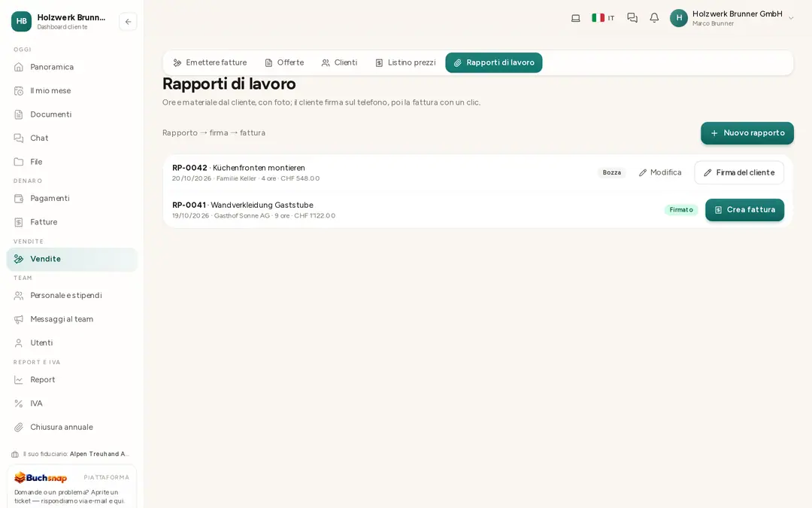812x508 pixels.
Task: Click the H user avatar
Action: [679, 18]
